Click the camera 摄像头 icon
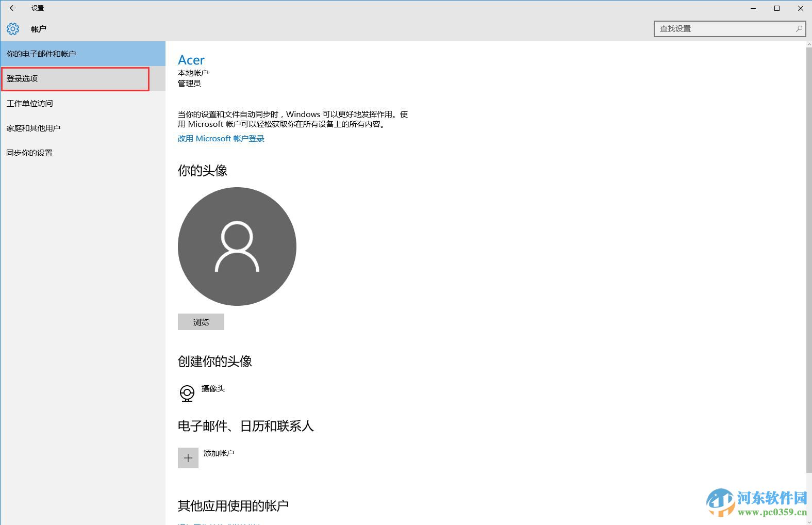This screenshot has height=525, width=812. [187, 393]
